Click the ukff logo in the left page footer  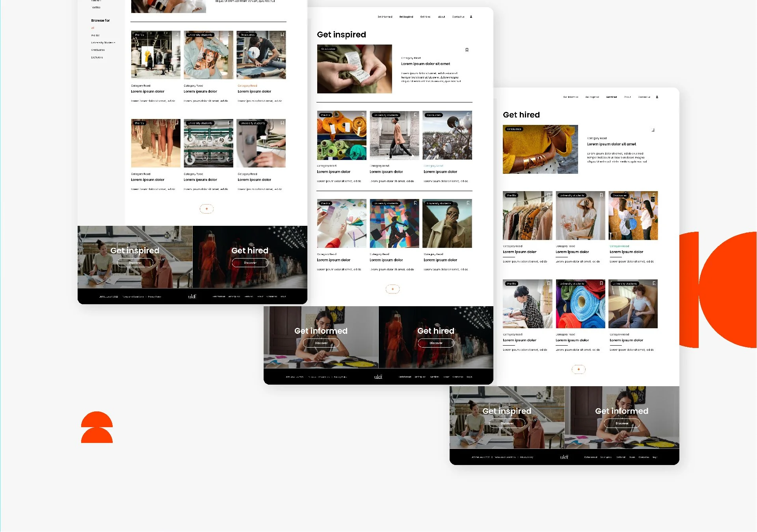(x=192, y=296)
